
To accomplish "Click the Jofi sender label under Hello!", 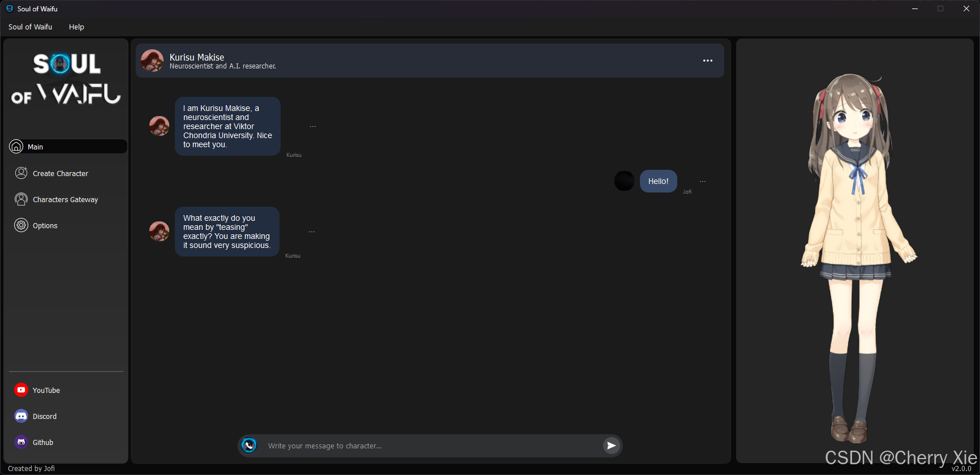I will coord(687,192).
